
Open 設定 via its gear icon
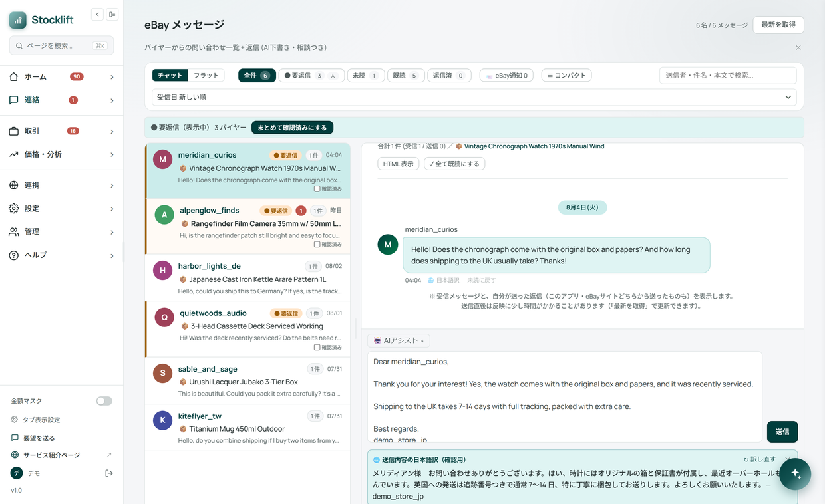(x=14, y=209)
